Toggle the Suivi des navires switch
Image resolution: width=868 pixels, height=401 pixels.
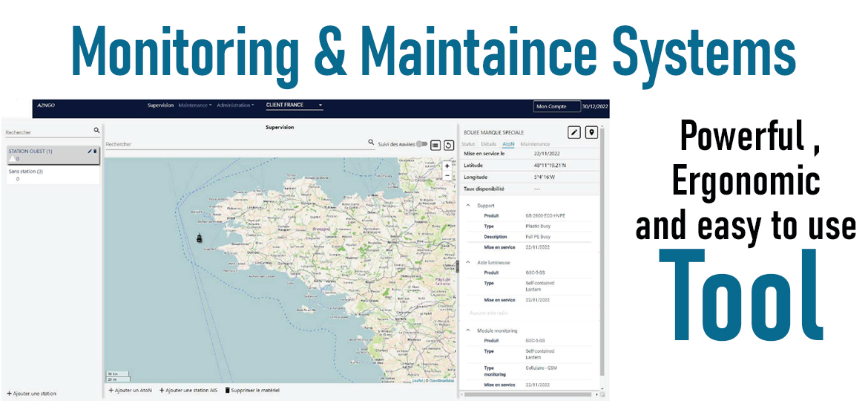(422, 144)
